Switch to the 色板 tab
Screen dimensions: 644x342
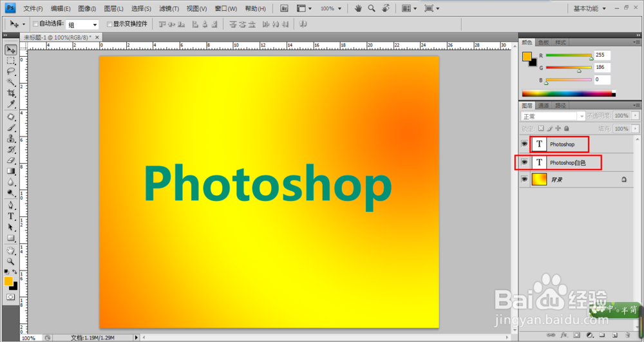pyautogui.click(x=544, y=43)
